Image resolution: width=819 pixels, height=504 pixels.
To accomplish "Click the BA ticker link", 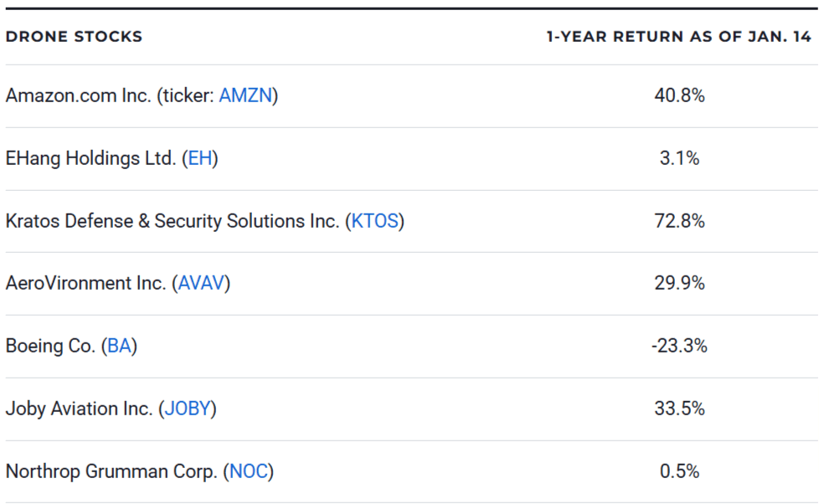I will coord(119,346).
